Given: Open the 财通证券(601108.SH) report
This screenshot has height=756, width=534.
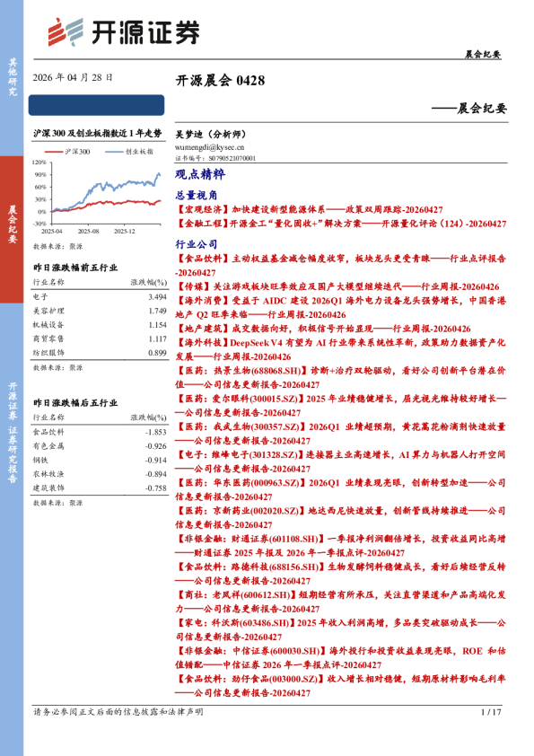Looking at the screenshot, I should pos(341,545).
